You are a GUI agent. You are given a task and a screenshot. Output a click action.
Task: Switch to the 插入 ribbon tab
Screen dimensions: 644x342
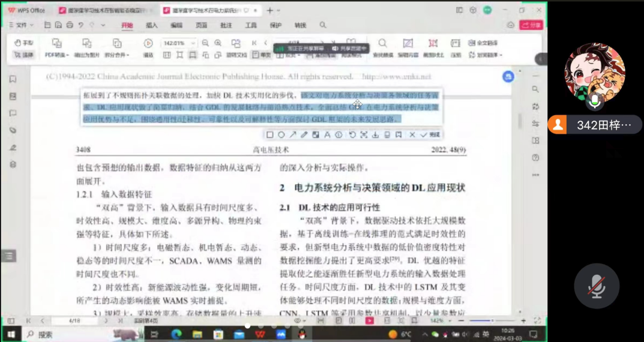point(152,25)
